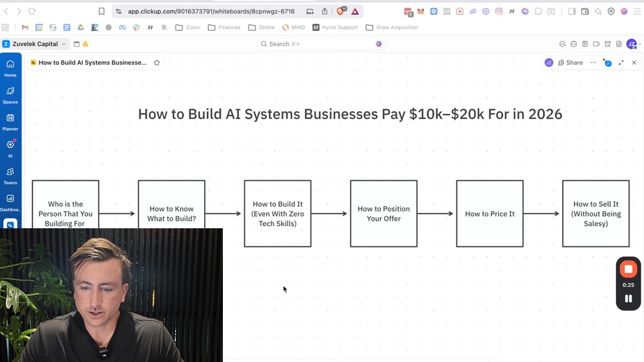Click the browser address bar URL
644x362 pixels.
(211, 11)
